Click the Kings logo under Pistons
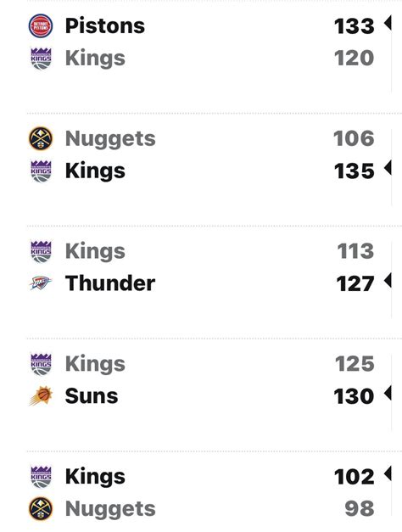The height and width of the screenshot is (532, 402). tap(41, 59)
